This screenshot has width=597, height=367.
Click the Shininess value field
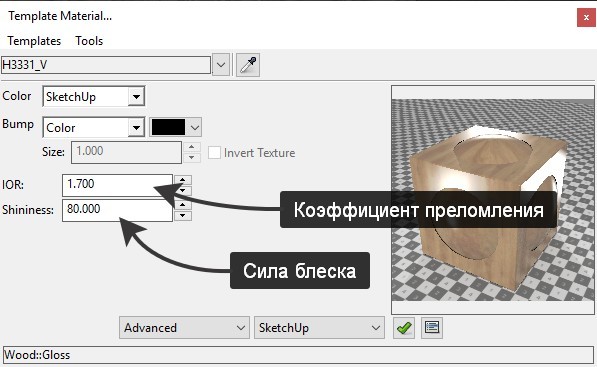click(117, 210)
